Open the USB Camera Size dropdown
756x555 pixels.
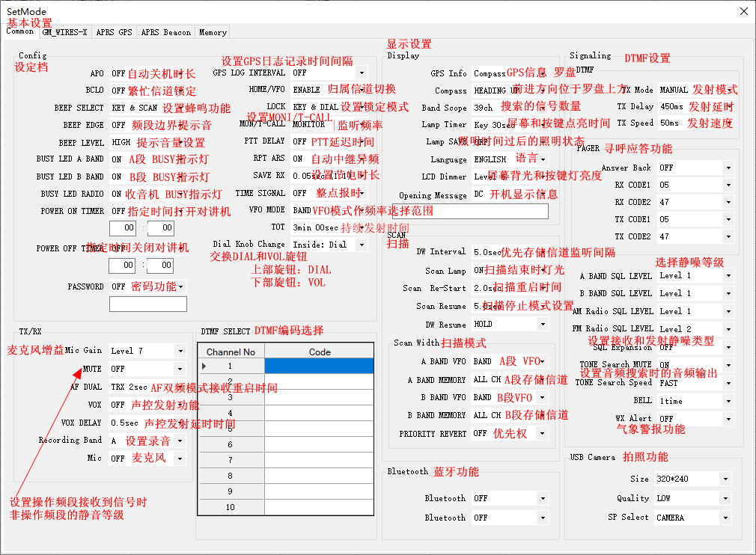(725, 479)
